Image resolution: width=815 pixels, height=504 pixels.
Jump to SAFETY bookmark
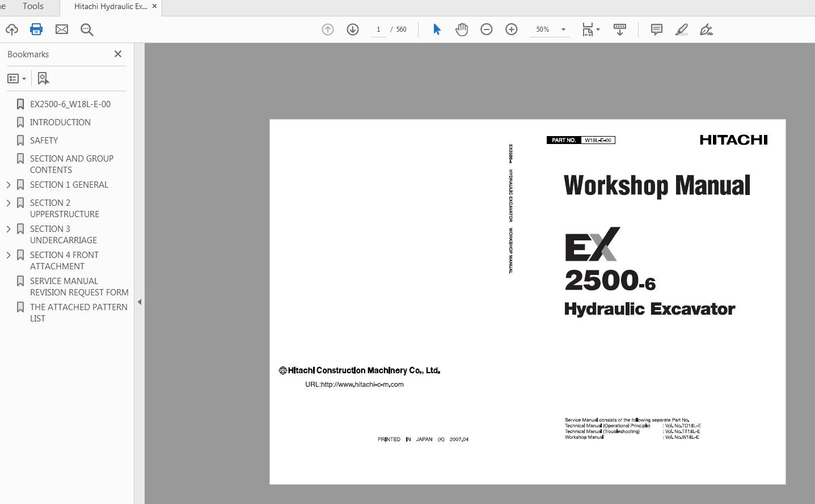pyautogui.click(x=44, y=141)
